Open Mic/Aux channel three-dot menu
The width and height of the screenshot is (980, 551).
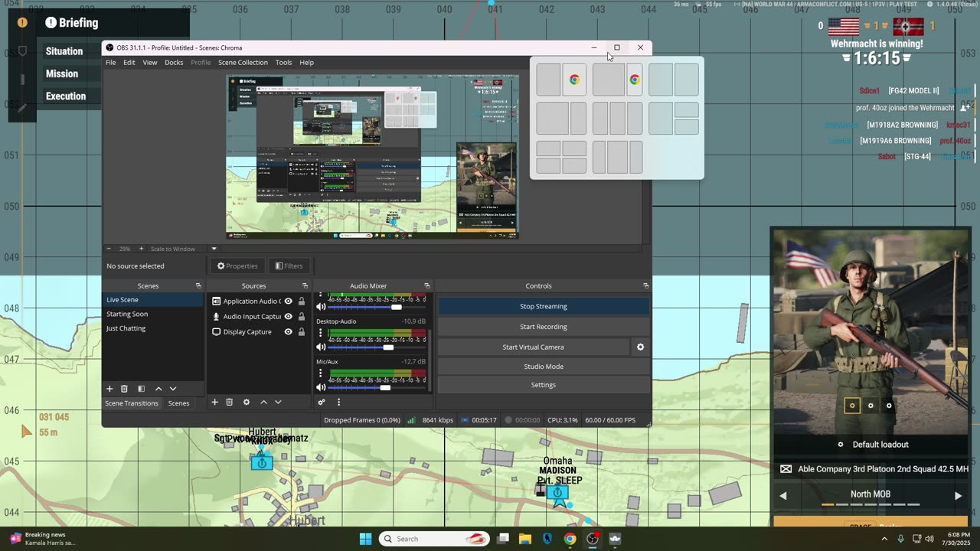tap(320, 373)
